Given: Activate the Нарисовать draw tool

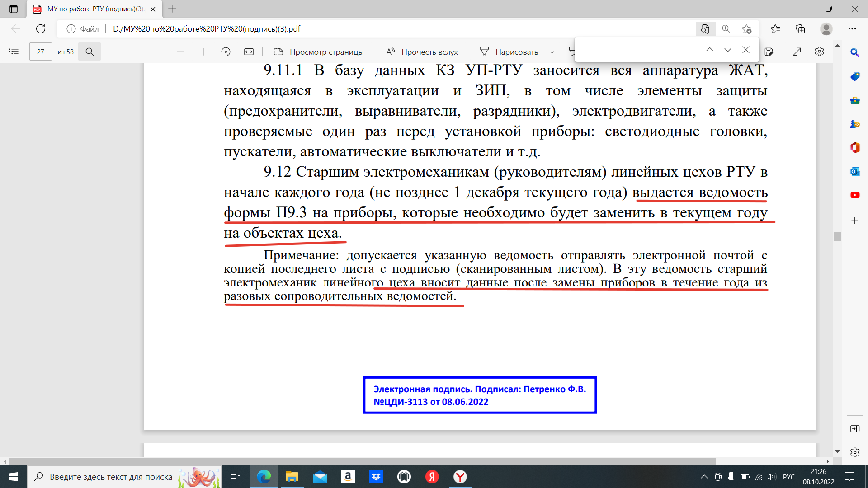Looking at the screenshot, I should click(x=509, y=52).
